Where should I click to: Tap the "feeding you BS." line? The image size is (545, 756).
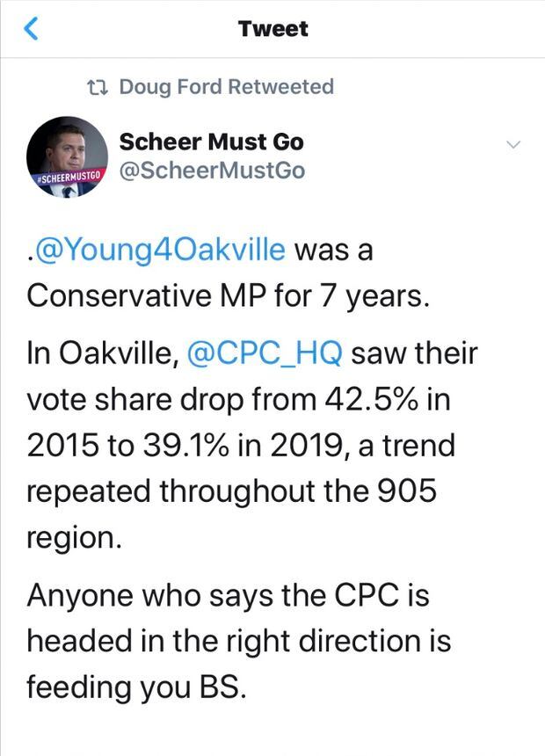[133, 687]
